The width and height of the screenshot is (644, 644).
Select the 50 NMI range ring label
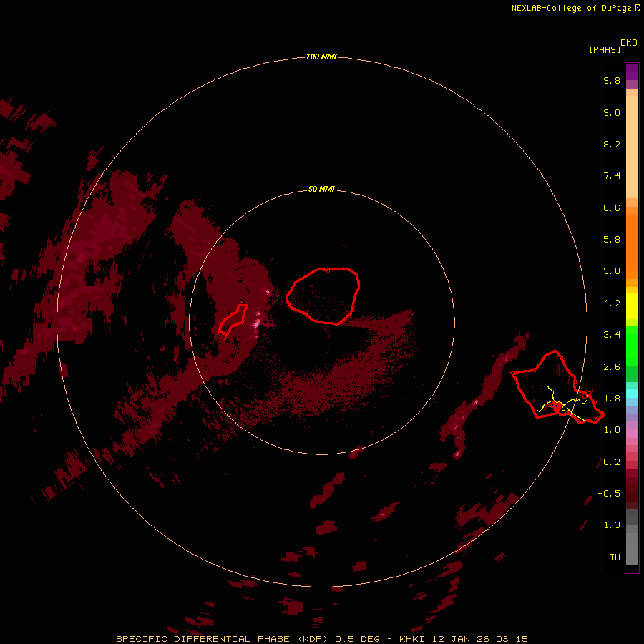coord(321,189)
